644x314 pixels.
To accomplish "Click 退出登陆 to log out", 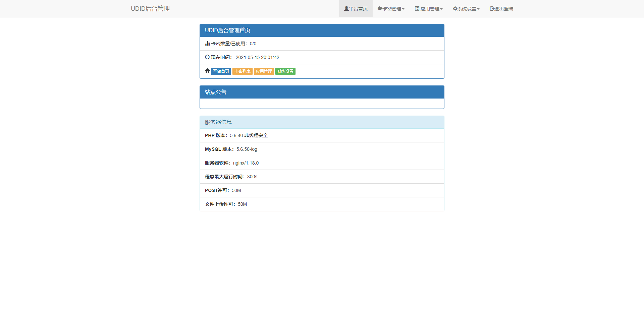I will [501, 9].
